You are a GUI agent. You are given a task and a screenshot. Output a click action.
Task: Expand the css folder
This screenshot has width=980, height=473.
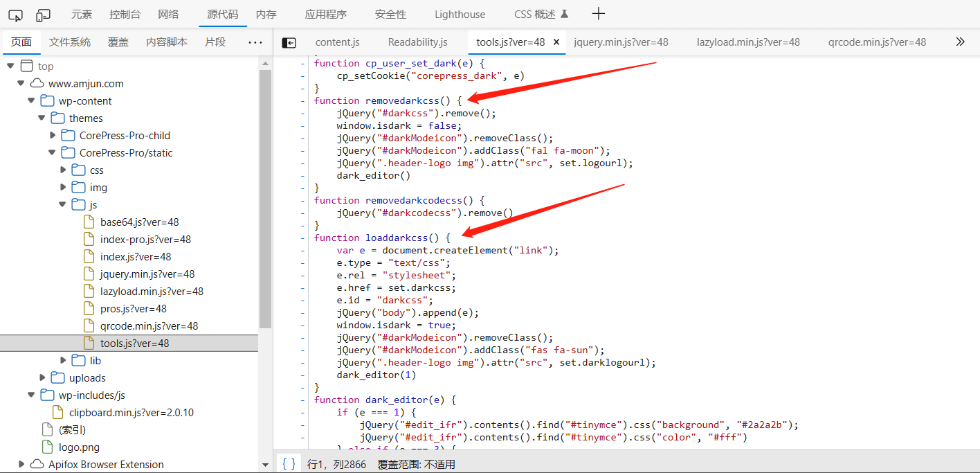click(64, 170)
